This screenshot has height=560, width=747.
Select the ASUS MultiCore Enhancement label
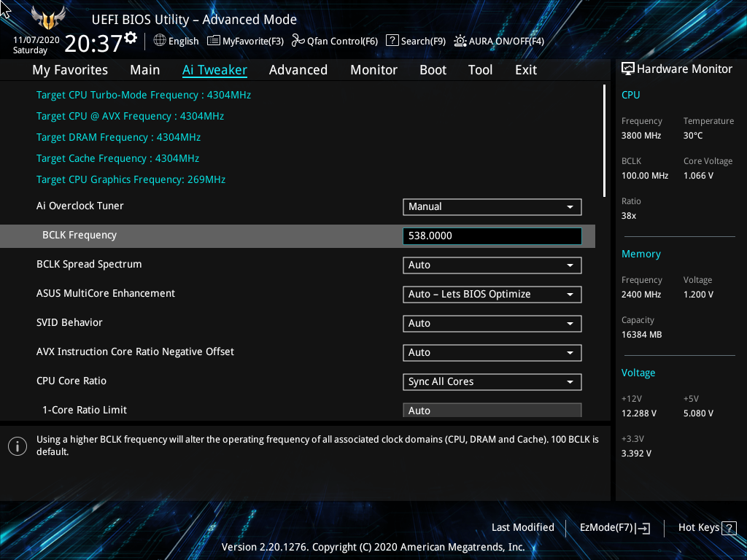(106, 293)
